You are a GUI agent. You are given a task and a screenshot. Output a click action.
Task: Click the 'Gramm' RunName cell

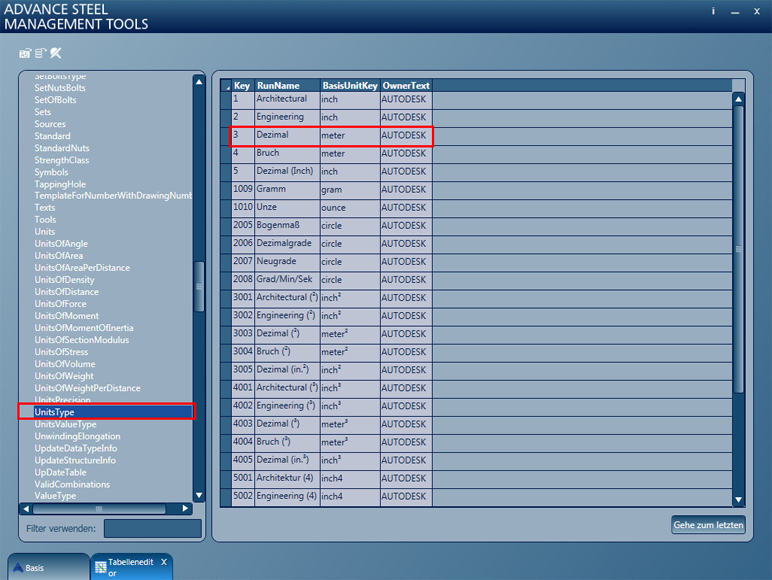click(287, 190)
